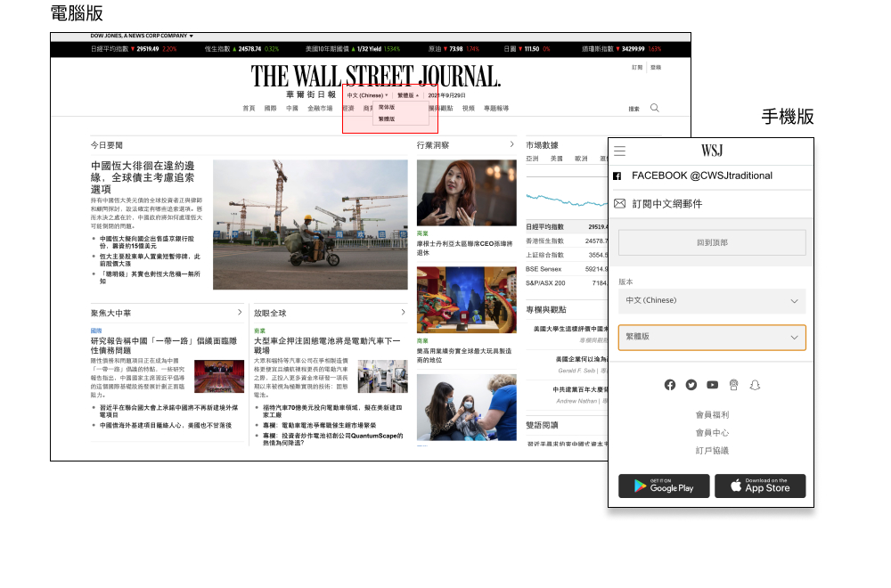Open the mobile hamburger menu
Screen dimensions: 891x588
click(x=620, y=151)
